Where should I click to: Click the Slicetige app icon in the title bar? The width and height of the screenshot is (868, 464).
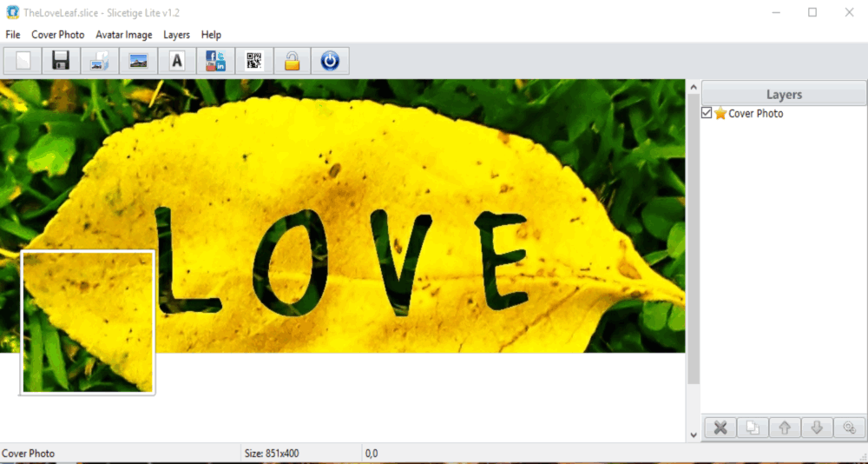tap(12, 12)
